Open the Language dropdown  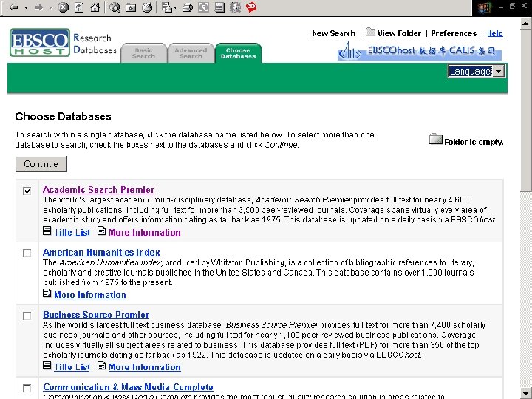pyautogui.click(x=476, y=71)
